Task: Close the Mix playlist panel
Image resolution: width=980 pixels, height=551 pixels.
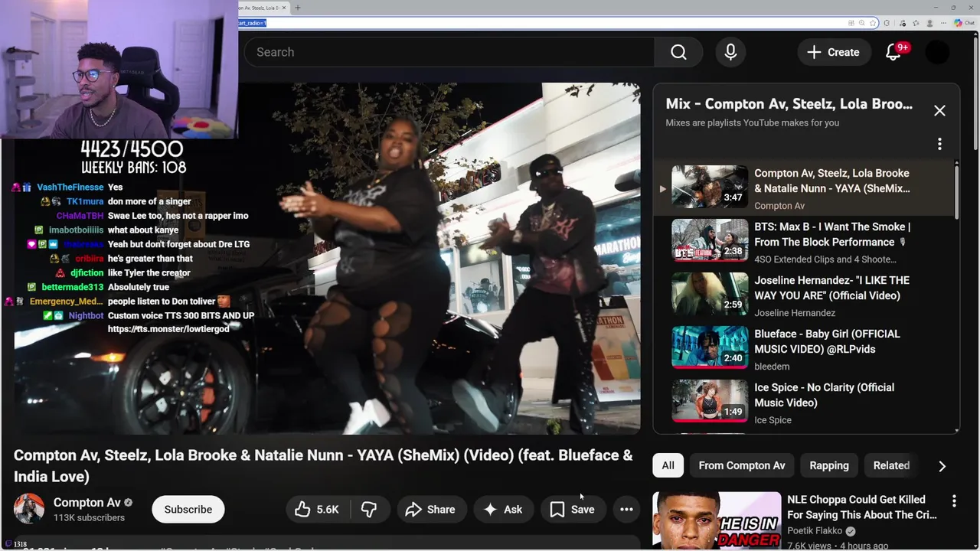Action: click(x=939, y=110)
